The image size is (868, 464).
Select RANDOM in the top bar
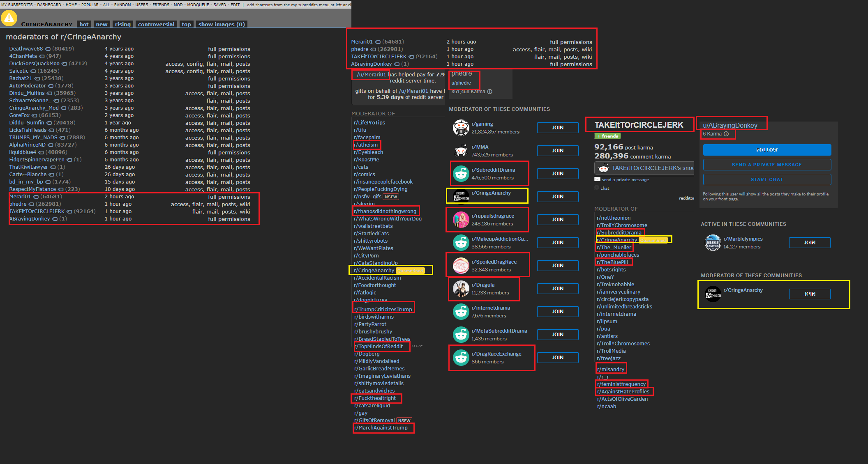122,5
